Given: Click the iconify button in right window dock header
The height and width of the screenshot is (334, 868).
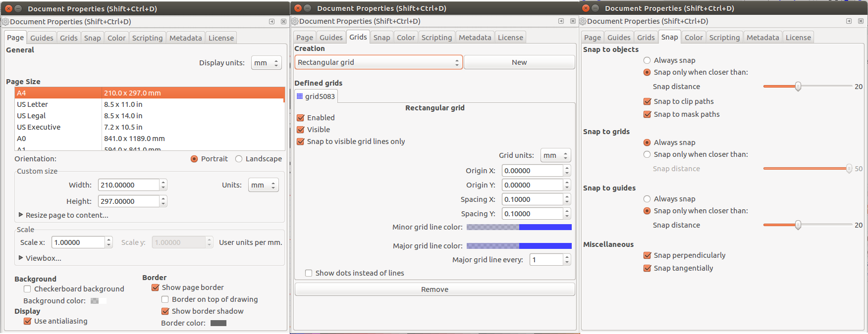Looking at the screenshot, I should pyautogui.click(x=849, y=21).
